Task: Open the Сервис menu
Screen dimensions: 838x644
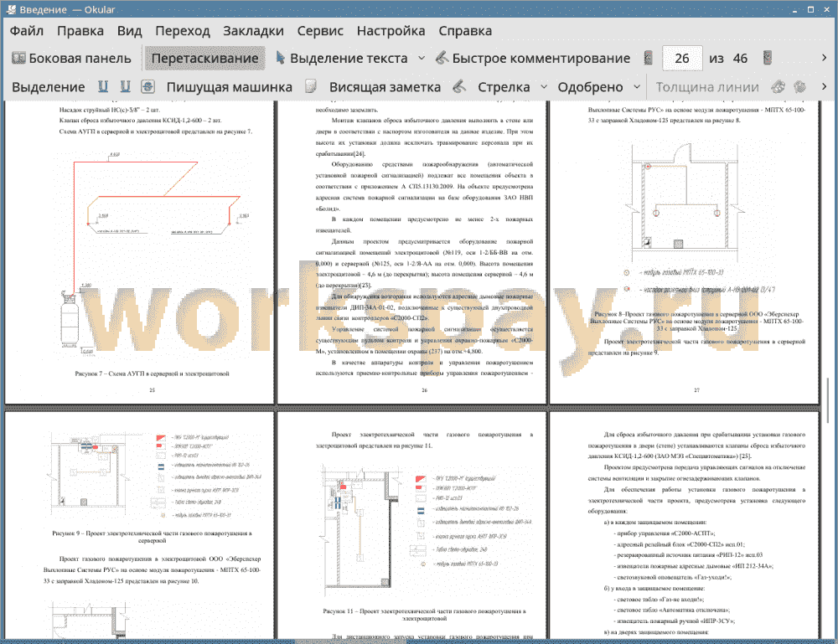Action: pos(320,31)
